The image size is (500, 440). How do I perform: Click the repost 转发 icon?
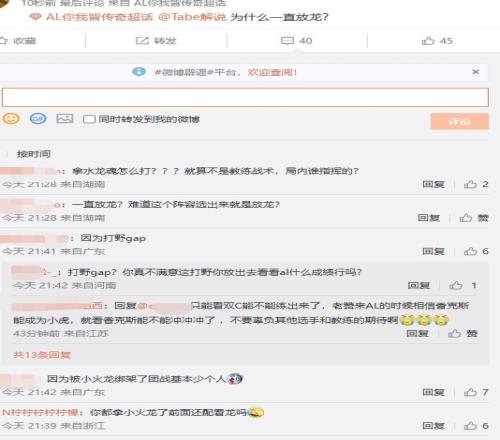click(142, 41)
